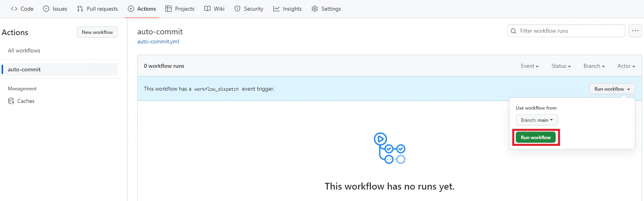Click the Projects table icon
The image size is (644, 201).
point(168,9)
